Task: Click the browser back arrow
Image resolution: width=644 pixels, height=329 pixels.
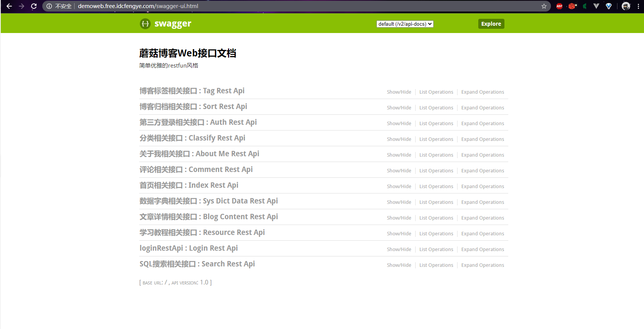Action: [9, 6]
